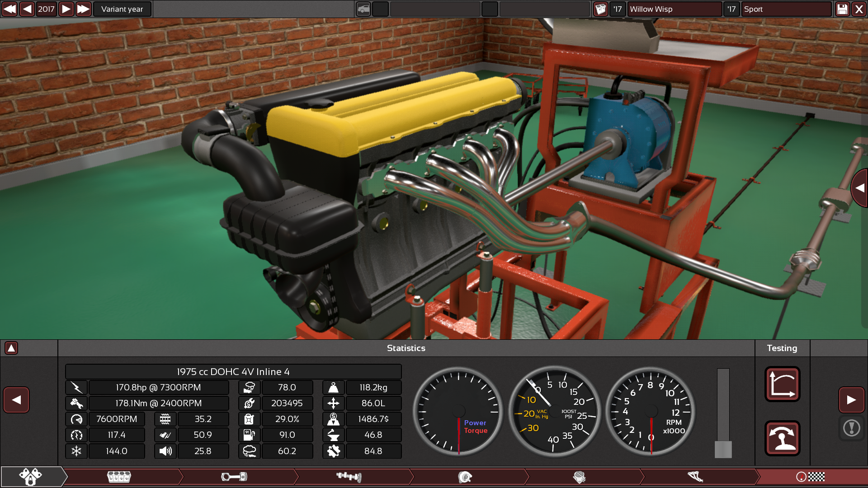This screenshot has height=488, width=868.
Task: Click the fuel system tab icon
Action: pyautogui.click(x=580, y=477)
